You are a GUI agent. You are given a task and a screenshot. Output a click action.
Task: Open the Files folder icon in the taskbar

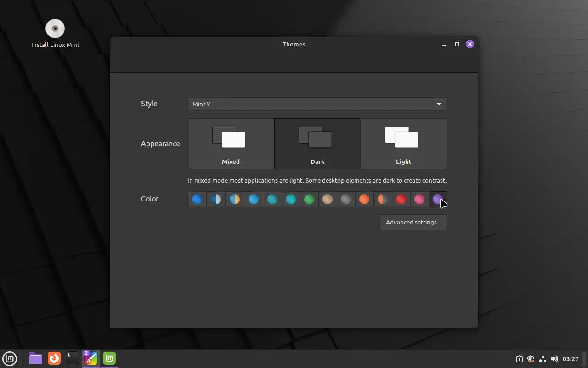(36, 358)
